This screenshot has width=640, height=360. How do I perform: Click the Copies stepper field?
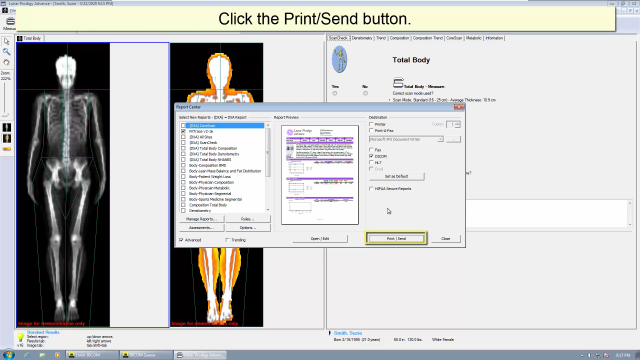point(453,124)
